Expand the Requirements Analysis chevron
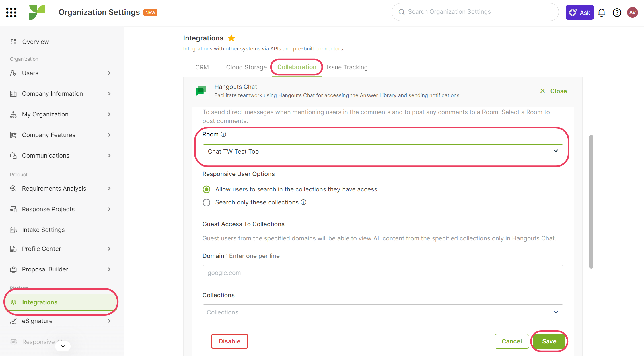 tap(109, 189)
